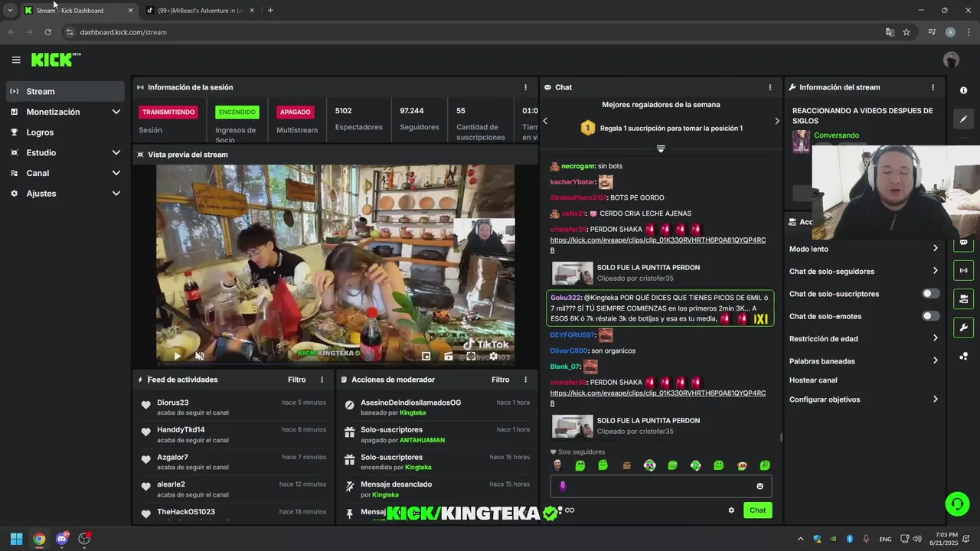This screenshot has height=551, width=980.
Task: Open Configurar objetivos settings
Action: [x=864, y=399]
